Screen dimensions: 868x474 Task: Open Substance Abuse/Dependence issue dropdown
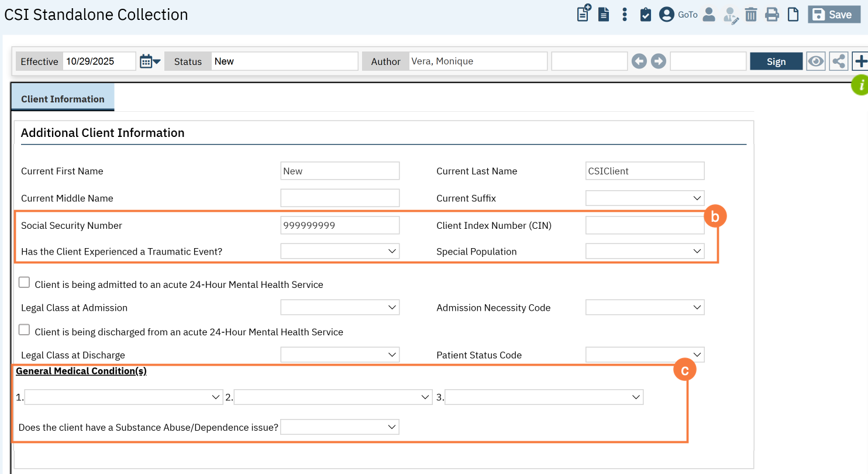click(x=340, y=427)
